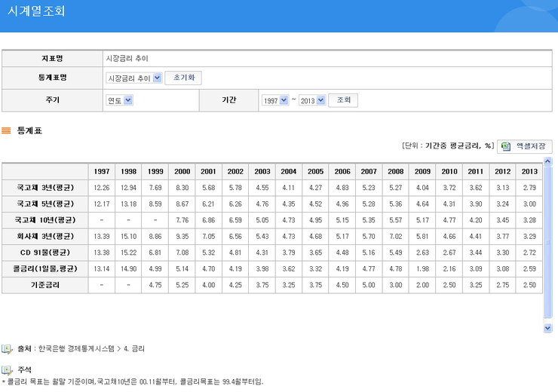Click the 출처 book icon

[7, 349]
